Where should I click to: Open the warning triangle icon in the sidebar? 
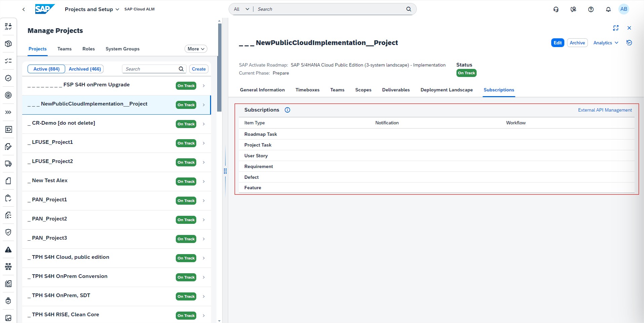tap(8, 250)
